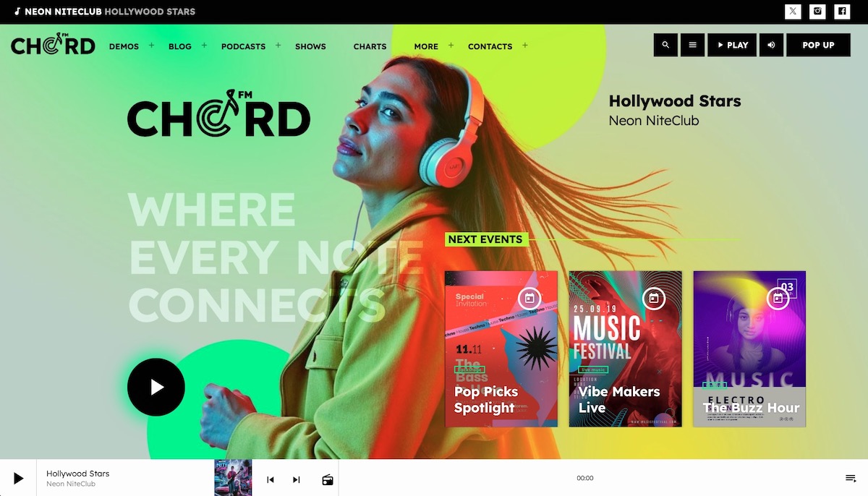This screenshot has height=496, width=868.
Task: Open the Facebook social icon
Action: click(842, 12)
